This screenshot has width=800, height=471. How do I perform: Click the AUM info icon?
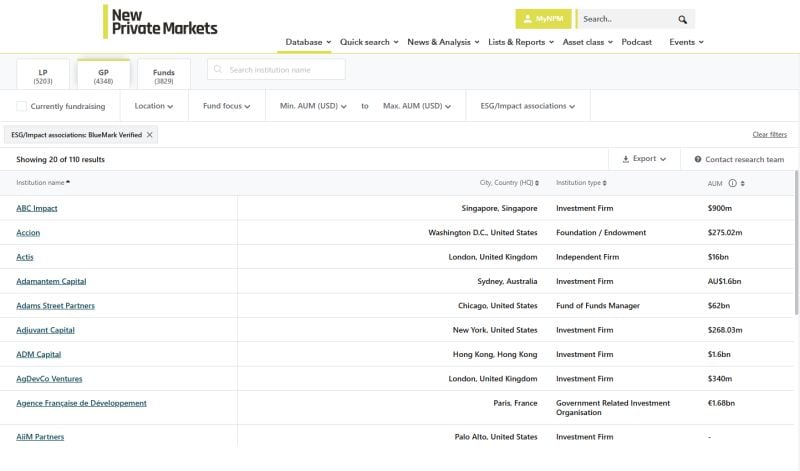732,183
